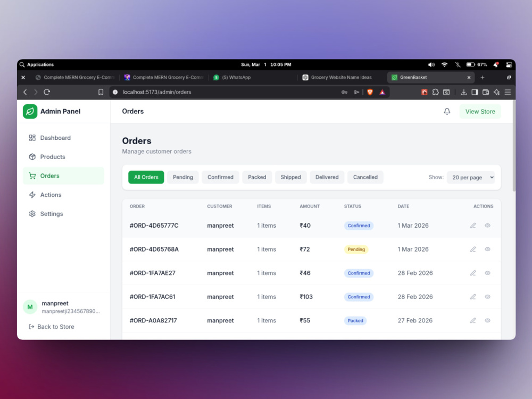Click the browser back arrow
The height and width of the screenshot is (399, 532).
(25, 92)
